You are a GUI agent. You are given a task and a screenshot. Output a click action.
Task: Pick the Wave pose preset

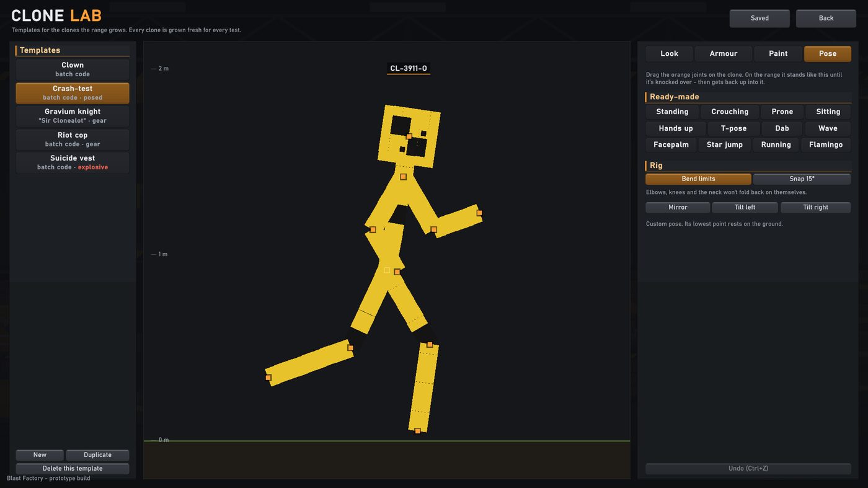(828, 128)
